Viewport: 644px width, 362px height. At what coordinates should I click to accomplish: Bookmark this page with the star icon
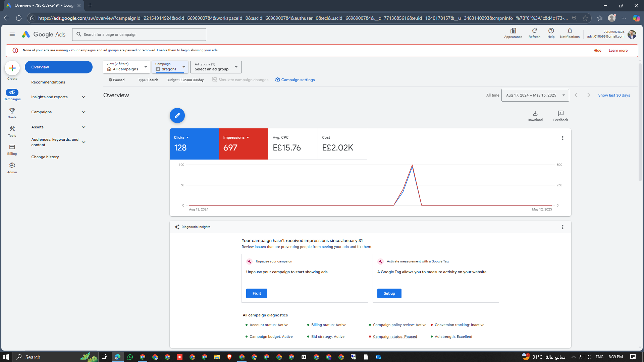(x=585, y=18)
